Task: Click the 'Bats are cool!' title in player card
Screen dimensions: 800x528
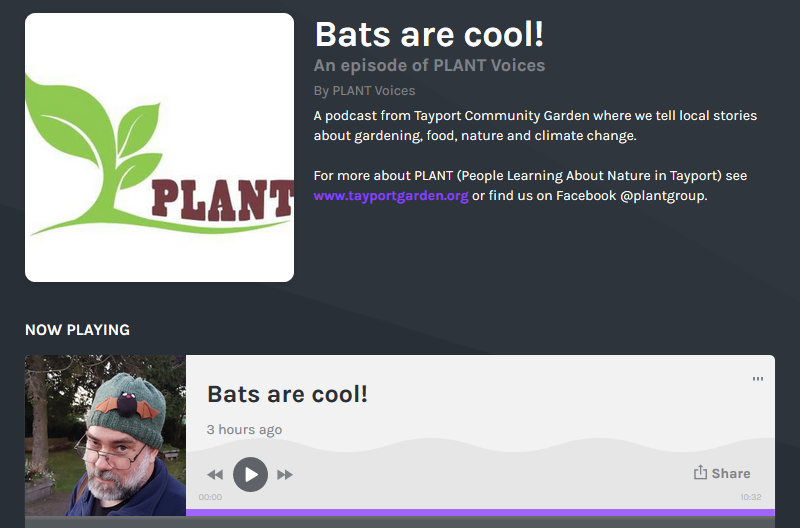Action: point(287,394)
